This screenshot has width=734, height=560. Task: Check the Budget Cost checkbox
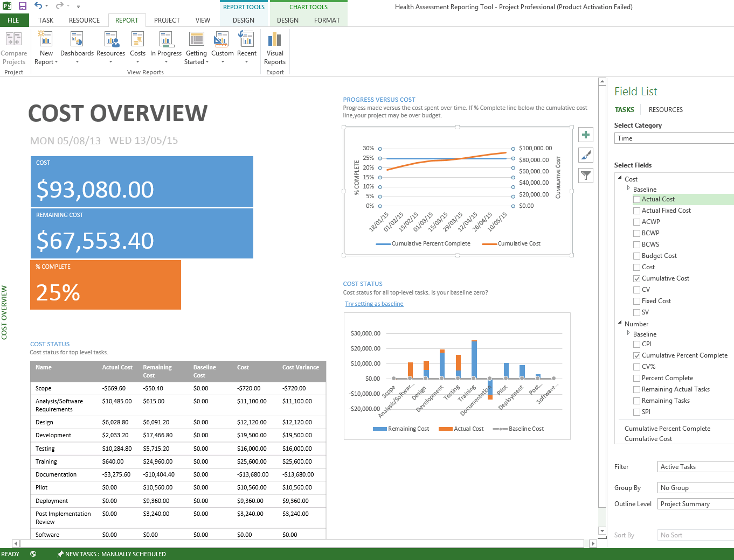637,256
